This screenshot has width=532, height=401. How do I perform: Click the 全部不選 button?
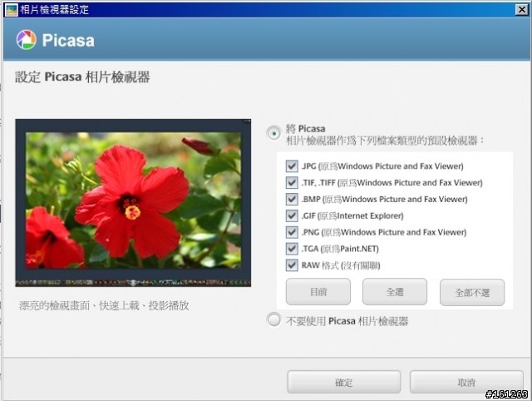472,292
